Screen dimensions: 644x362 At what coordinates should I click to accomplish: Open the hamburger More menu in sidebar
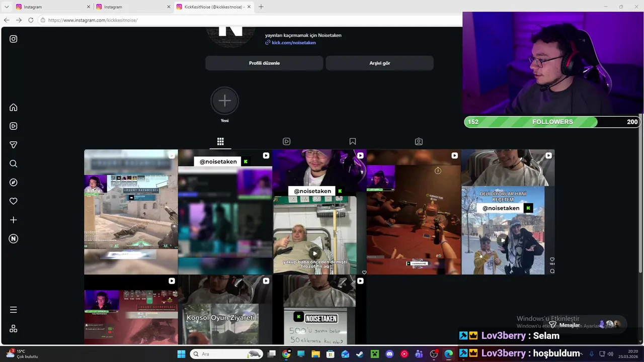14,310
